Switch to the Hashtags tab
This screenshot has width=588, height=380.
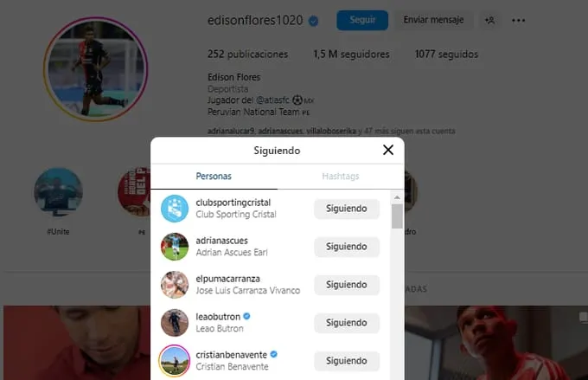341,176
